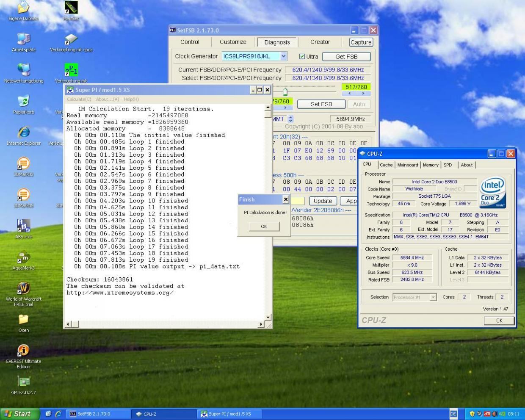Switch to the Mainboard tab in CPU-Z
Image resolution: width=525 pixels, height=420 pixels.
coord(407,165)
